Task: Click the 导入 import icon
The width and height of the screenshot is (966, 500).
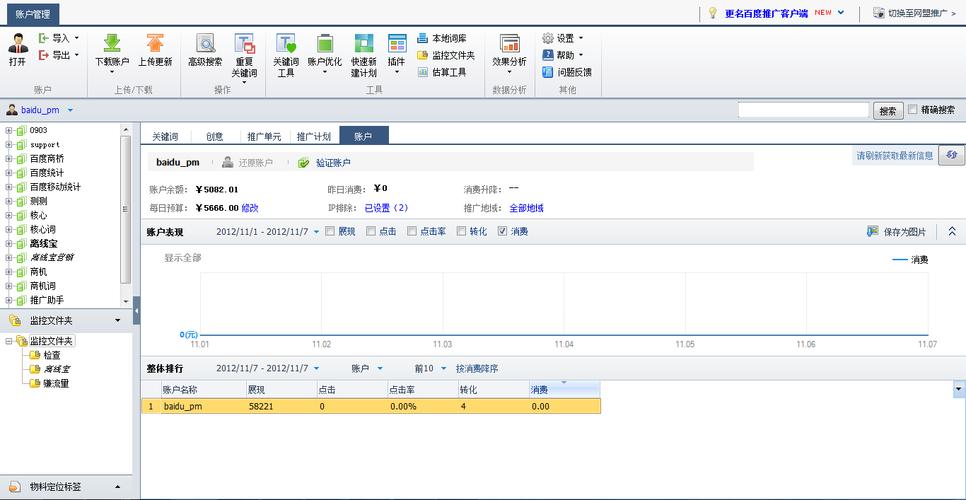Action: [44, 38]
